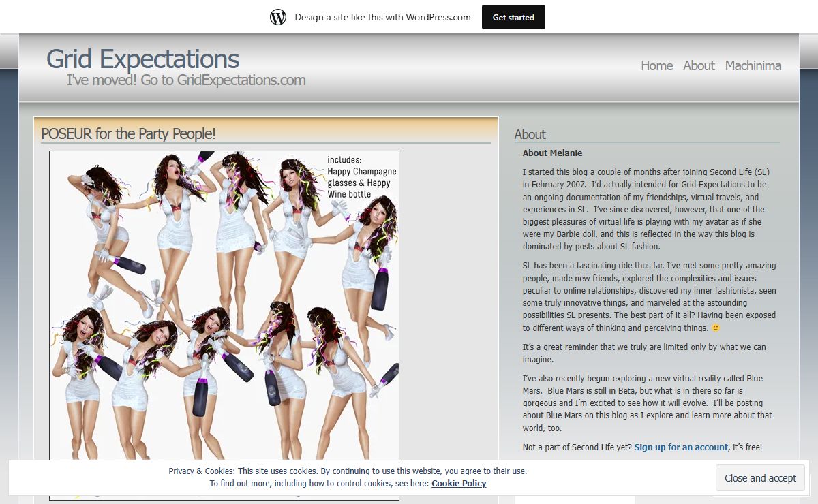The height and width of the screenshot is (504, 818).
Task: Click the line 'It's a great reminder'
Action: coord(644,353)
